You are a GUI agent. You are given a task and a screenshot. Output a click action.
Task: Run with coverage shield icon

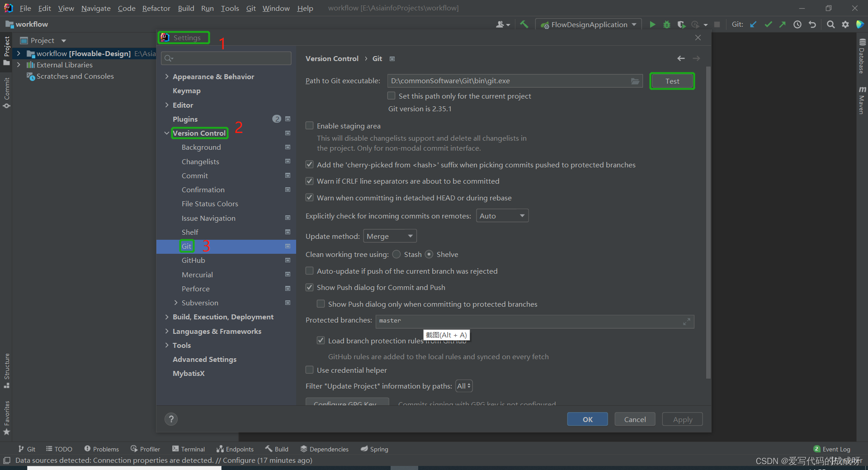click(x=681, y=24)
